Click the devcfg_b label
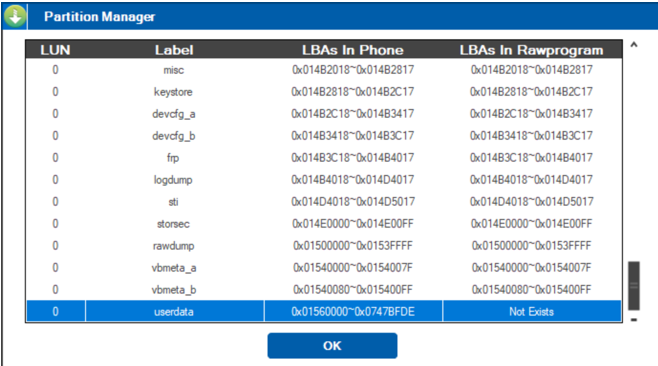The height and width of the screenshot is (366, 658). pyautogui.click(x=174, y=136)
